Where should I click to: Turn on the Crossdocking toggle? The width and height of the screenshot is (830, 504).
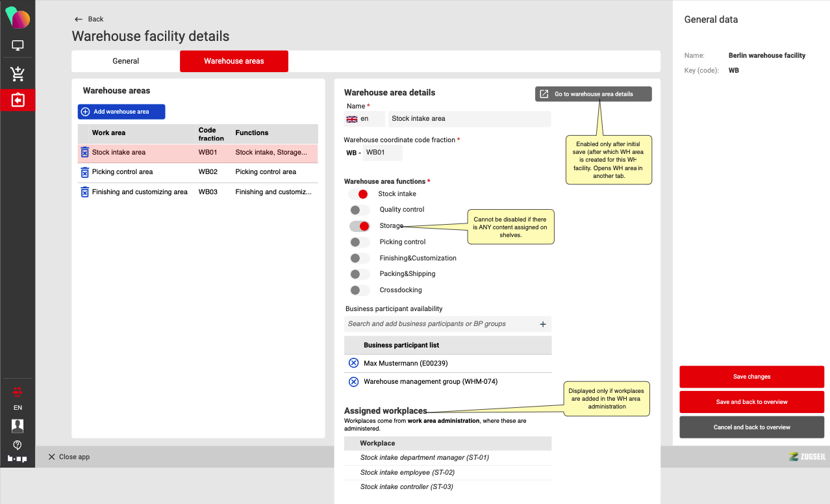pos(359,290)
